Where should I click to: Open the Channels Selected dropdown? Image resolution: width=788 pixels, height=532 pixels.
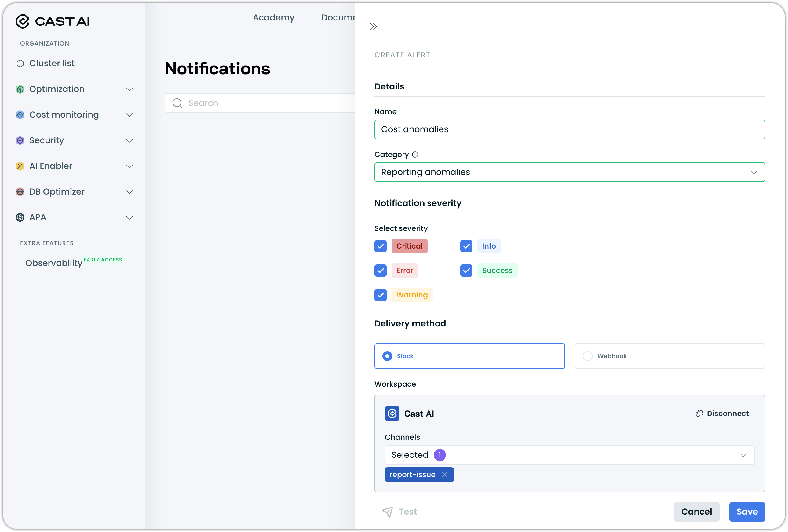coord(569,455)
